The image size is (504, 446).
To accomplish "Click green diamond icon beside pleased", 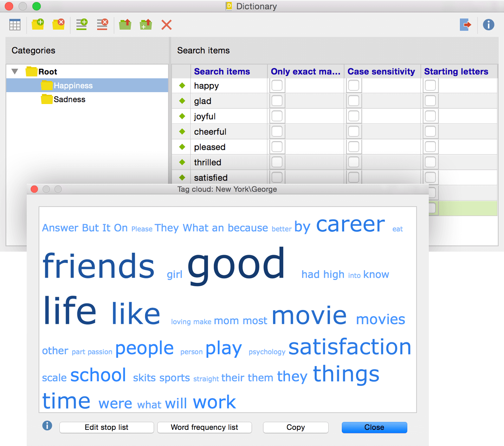I will 182,147.
